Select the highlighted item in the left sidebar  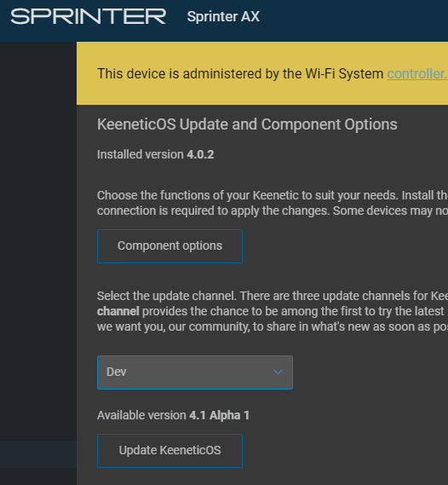pos(38,454)
